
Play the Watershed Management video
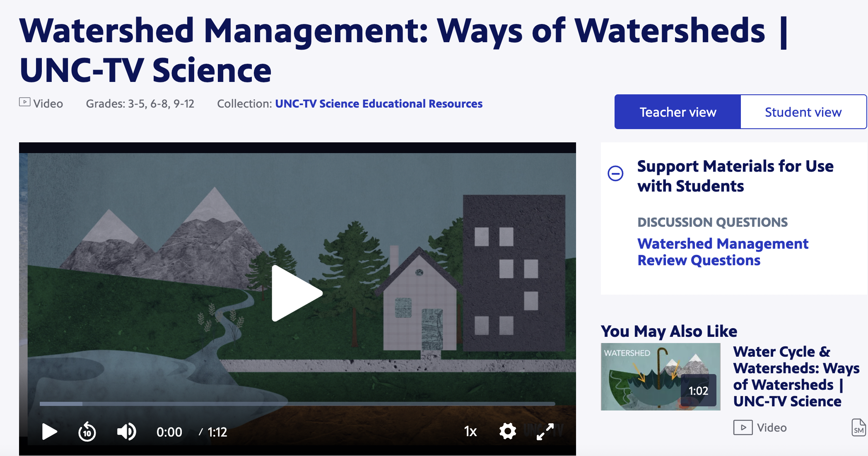[x=51, y=432]
